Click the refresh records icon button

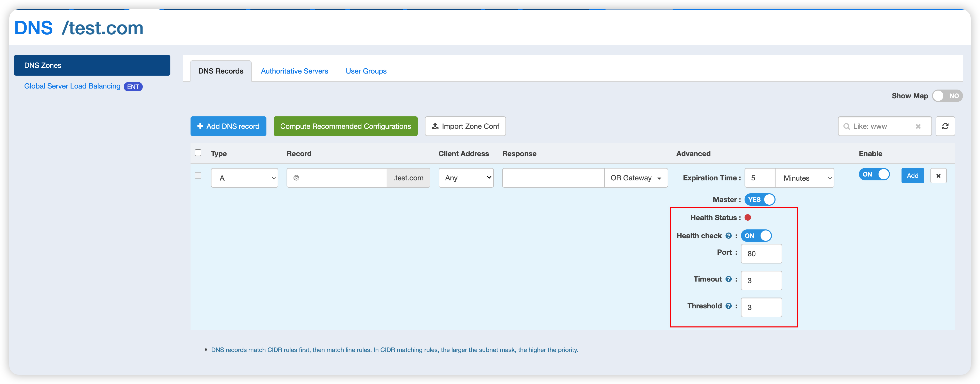(x=945, y=126)
